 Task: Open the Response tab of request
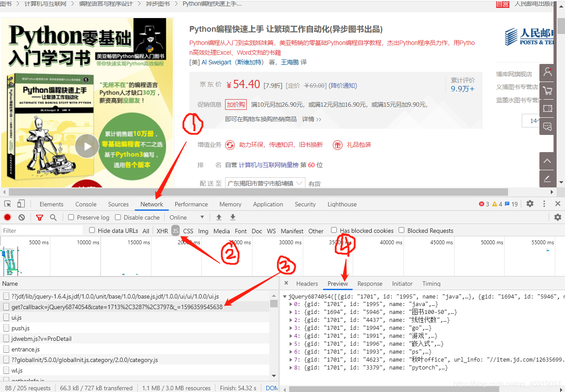coord(370,284)
